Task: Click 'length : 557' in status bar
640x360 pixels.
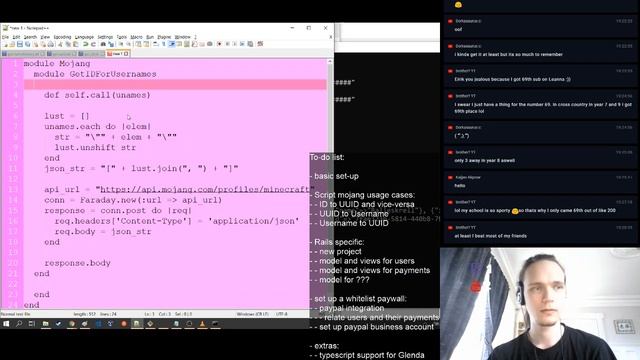Action: (84, 314)
